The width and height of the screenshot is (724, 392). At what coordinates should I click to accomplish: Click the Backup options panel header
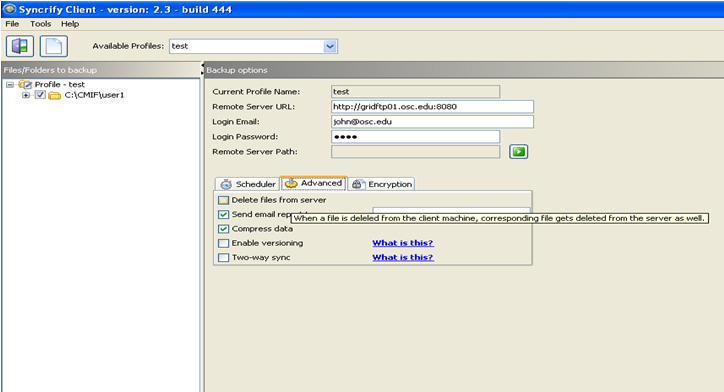point(464,70)
